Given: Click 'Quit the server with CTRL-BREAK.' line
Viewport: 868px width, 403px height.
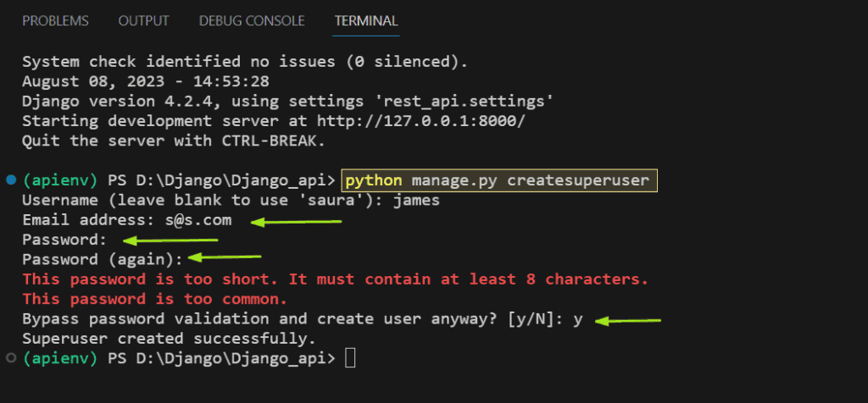Looking at the screenshot, I should (174, 141).
